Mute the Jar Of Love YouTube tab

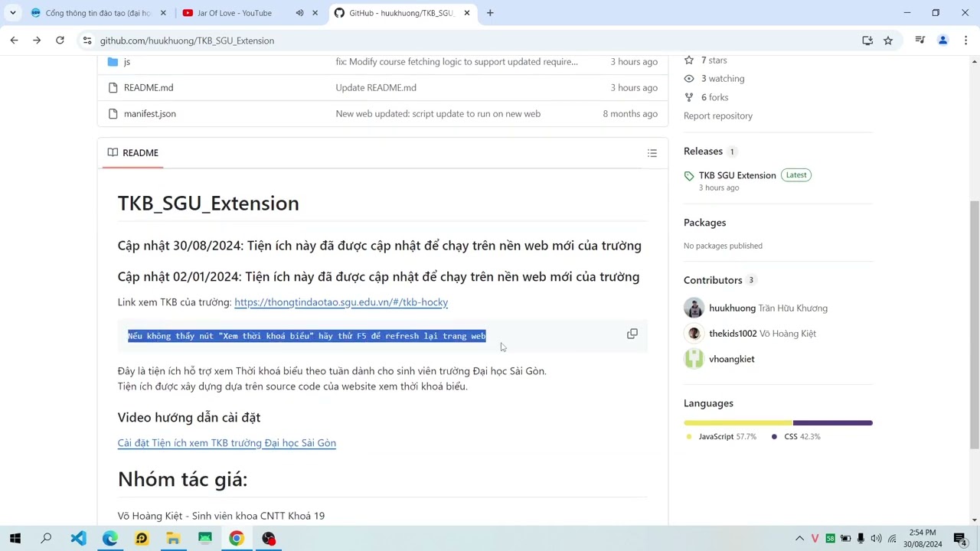tap(299, 12)
